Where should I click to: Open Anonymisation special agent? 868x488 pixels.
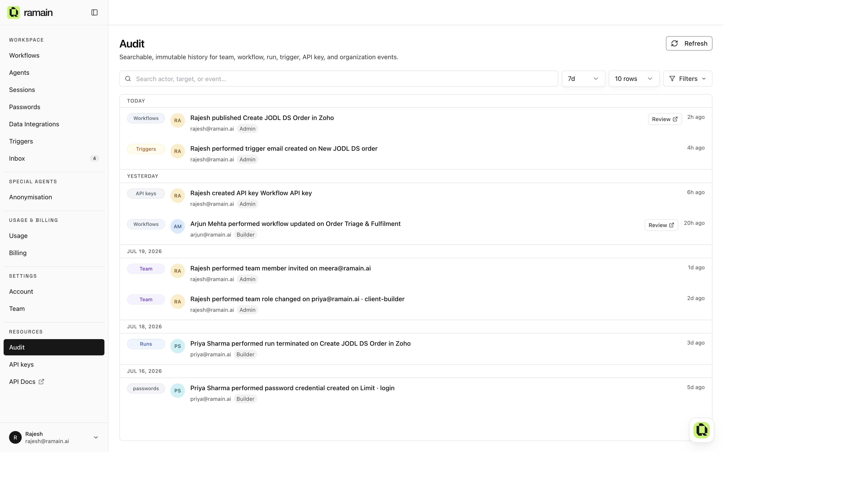pos(54,197)
